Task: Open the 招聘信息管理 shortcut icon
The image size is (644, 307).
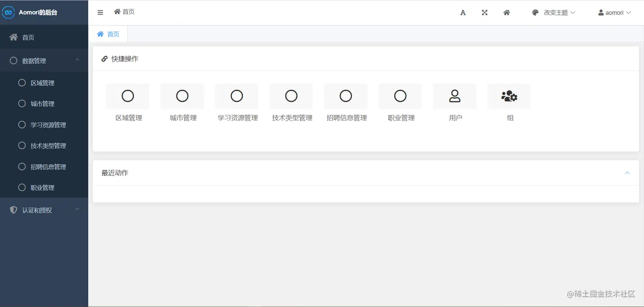Action: click(345, 96)
